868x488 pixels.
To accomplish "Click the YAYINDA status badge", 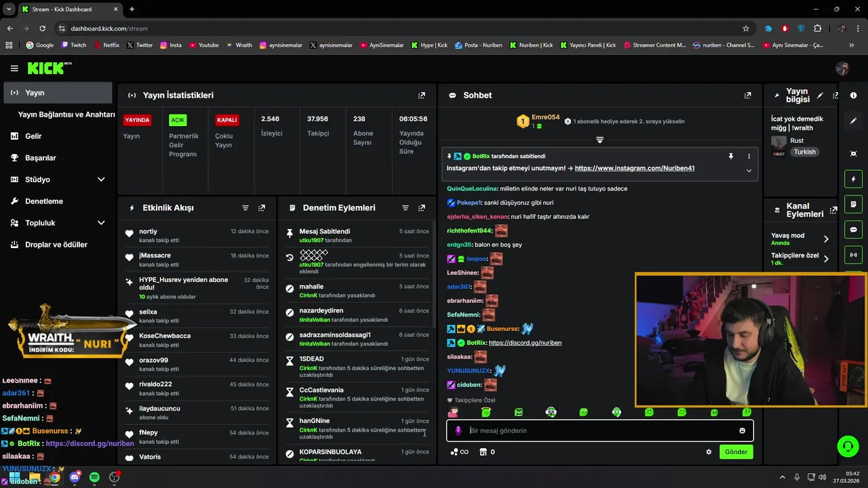I will tap(137, 120).
